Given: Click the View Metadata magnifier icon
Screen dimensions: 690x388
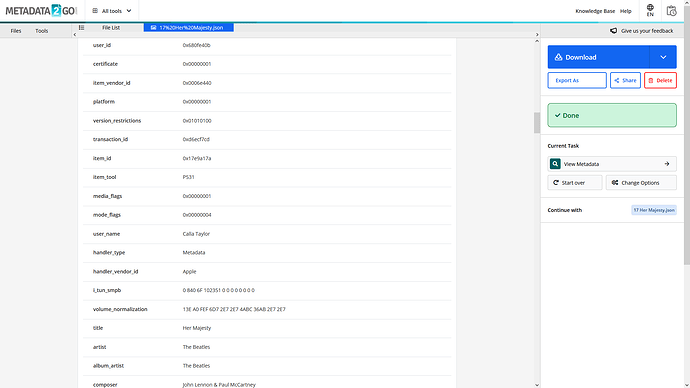Looking at the screenshot, I should click(555, 164).
